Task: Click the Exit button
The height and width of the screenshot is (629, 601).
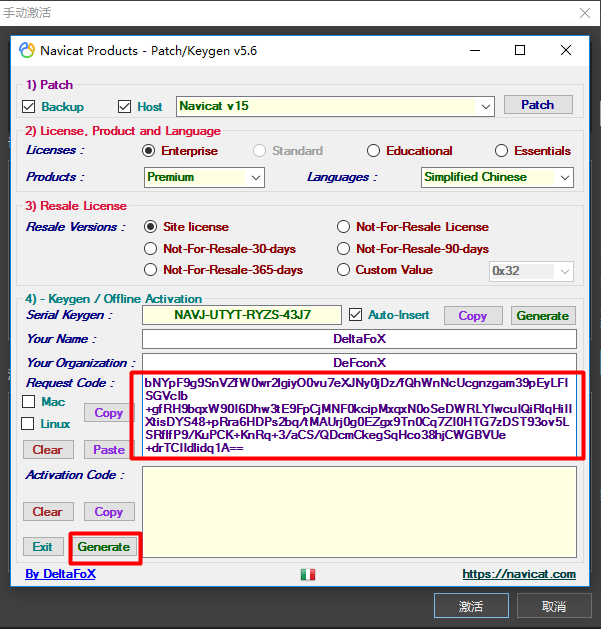Action: point(43,547)
